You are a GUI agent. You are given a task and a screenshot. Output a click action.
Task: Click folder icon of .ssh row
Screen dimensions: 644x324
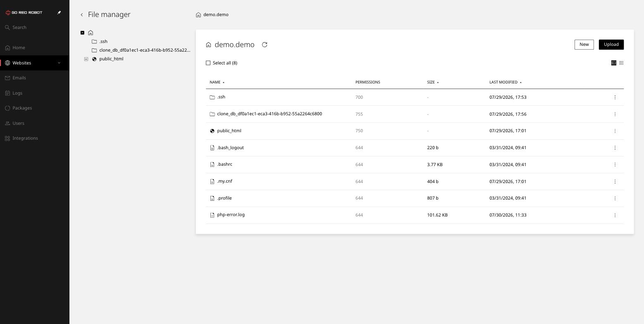(212, 97)
